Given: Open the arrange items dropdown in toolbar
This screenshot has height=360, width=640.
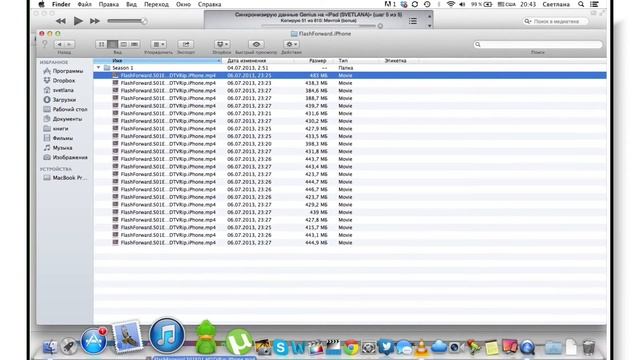Looking at the screenshot, I should (158, 44).
